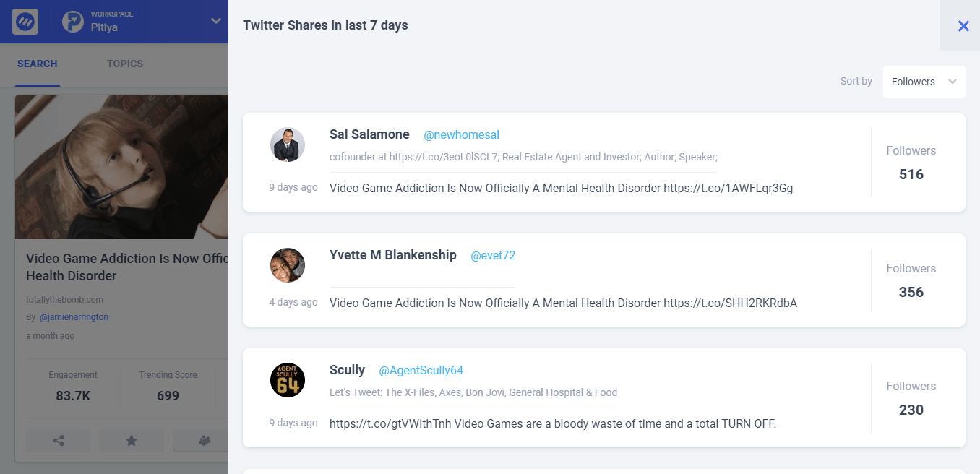Open Yvette M Blankenship's avatar

point(288,265)
